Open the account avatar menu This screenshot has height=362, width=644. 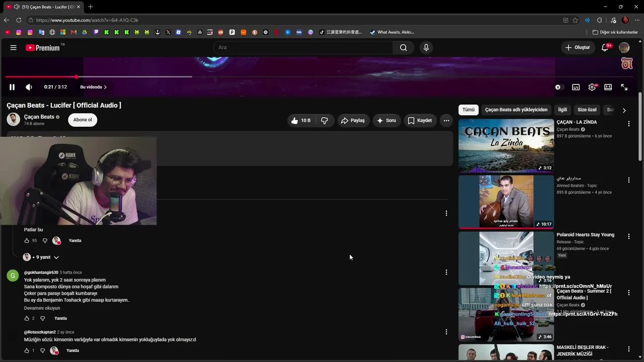coord(624,48)
